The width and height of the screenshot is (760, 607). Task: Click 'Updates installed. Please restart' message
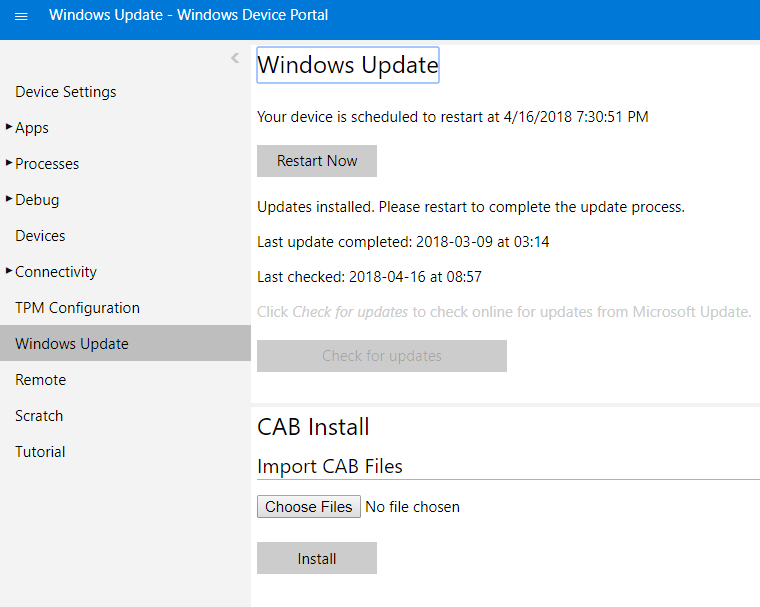pyautogui.click(x=471, y=207)
